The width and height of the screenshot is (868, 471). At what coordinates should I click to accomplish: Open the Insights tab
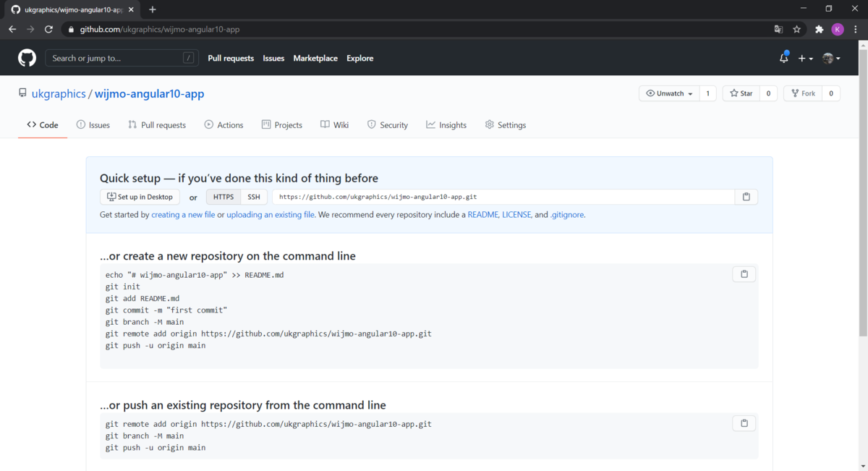[x=446, y=125]
